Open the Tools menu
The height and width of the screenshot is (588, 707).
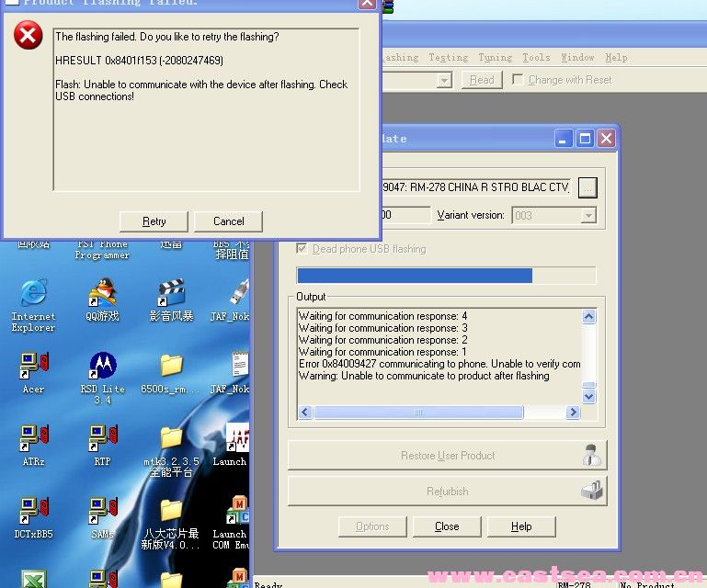point(536,58)
